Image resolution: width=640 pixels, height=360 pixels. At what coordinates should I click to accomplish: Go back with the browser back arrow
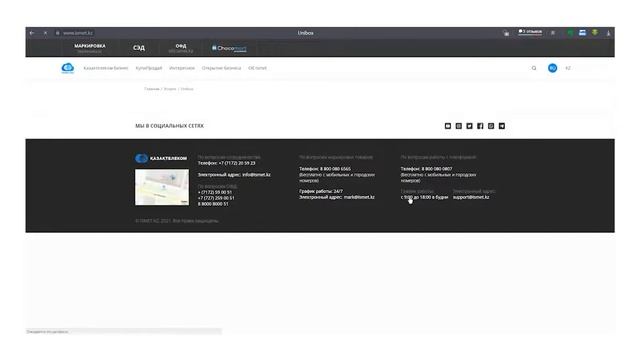tap(32, 33)
